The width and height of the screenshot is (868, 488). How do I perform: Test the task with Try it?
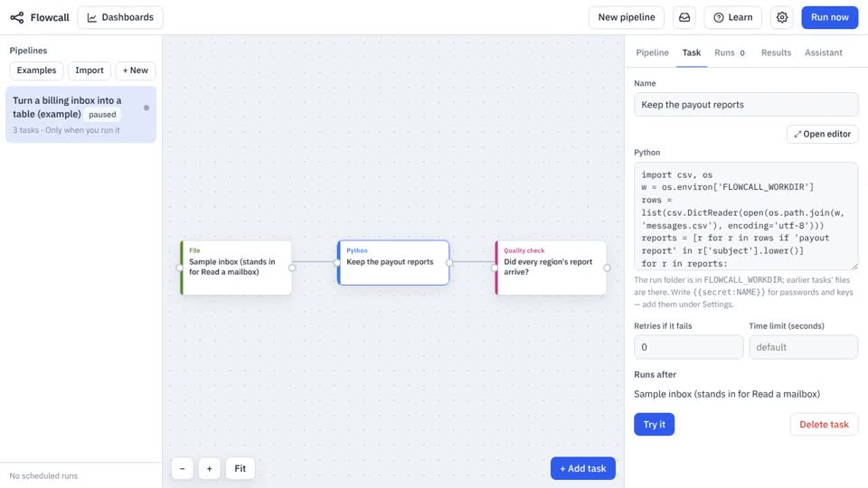click(654, 425)
